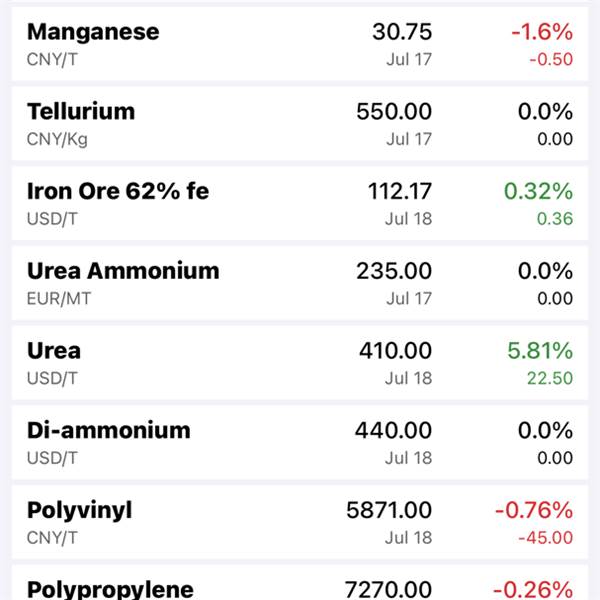Click Iron Ore change 0.32%
The image size is (600, 600).
pyautogui.click(x=538, y=191)
